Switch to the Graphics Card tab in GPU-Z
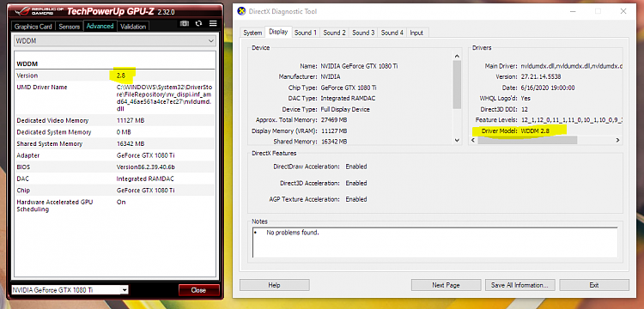Viewport: 644px width, 309px height. coord(33,27)
